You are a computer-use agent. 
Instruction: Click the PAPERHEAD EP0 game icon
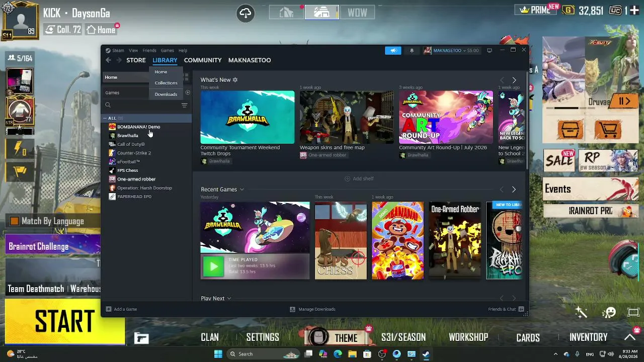[x=112, y=197]
